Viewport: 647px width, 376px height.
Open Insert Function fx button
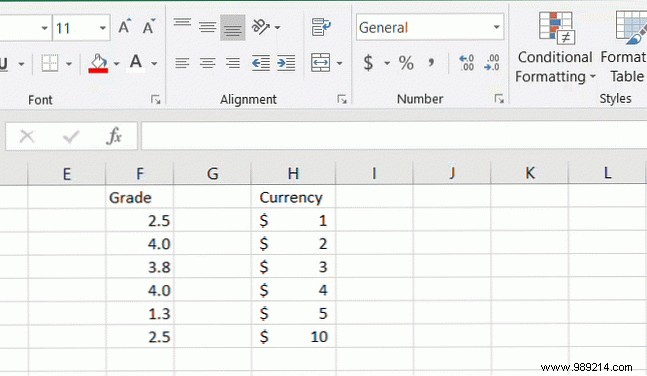tap(114, 136)
